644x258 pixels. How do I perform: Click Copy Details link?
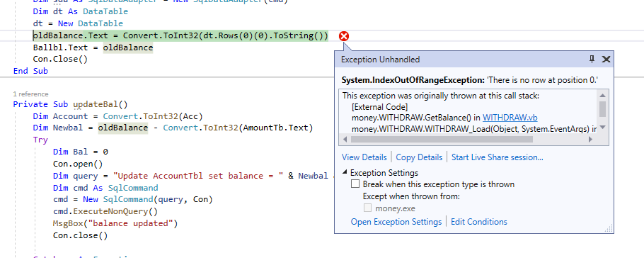419,157
